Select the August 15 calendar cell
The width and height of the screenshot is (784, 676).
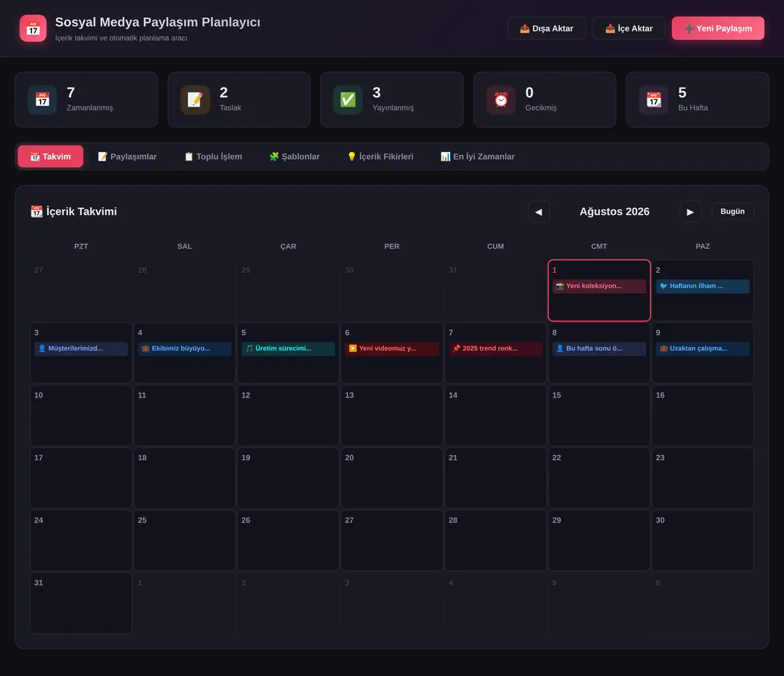pos(599,416)
